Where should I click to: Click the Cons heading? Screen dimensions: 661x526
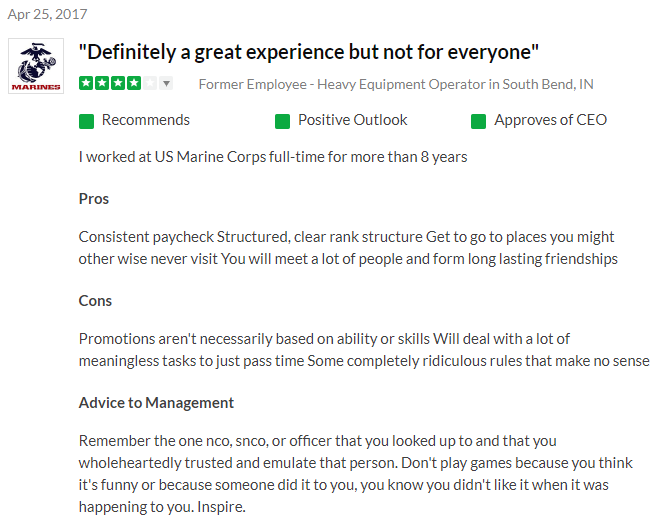click(95, 300)
